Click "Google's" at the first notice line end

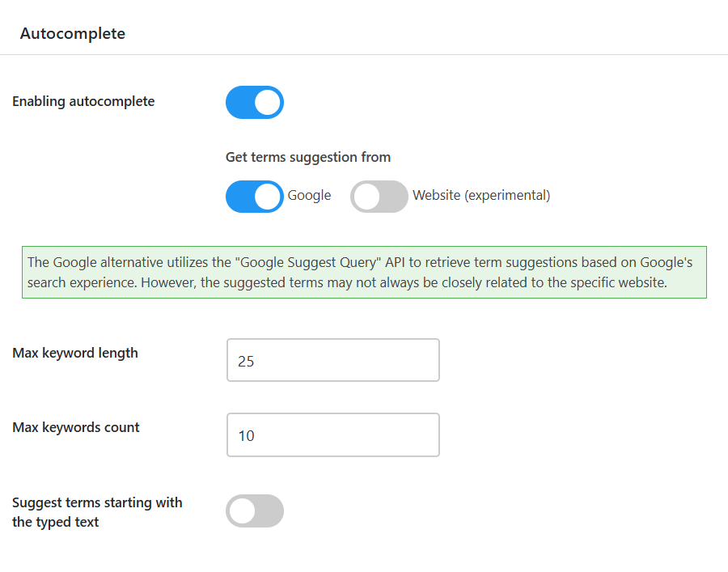pos(667,263)
